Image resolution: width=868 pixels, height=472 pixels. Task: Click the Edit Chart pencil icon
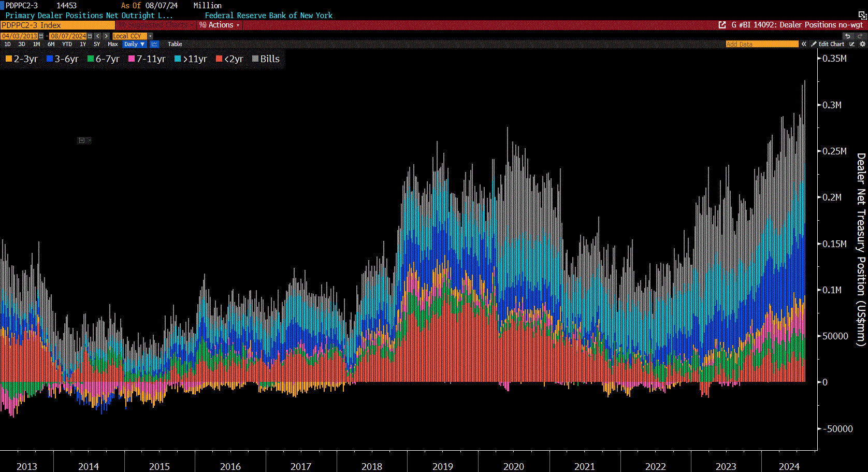[815, 44]
